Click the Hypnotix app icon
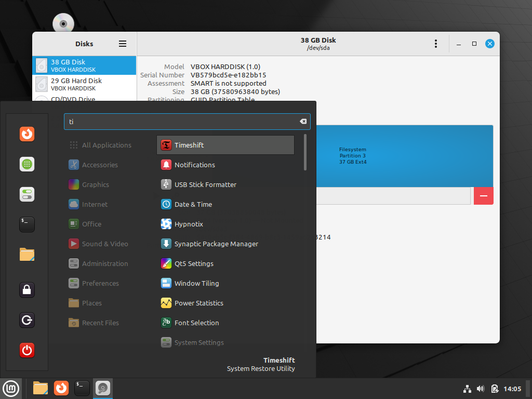 (166, 224)
